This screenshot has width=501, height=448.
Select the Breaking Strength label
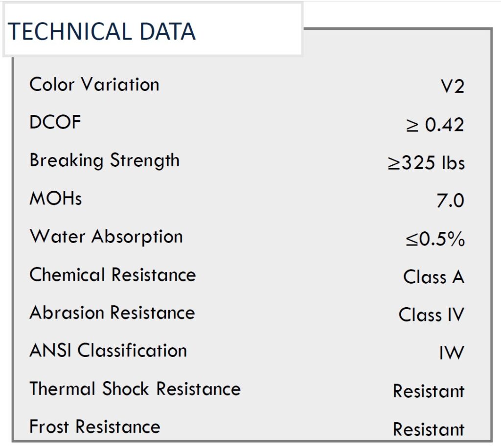(105, 160)
